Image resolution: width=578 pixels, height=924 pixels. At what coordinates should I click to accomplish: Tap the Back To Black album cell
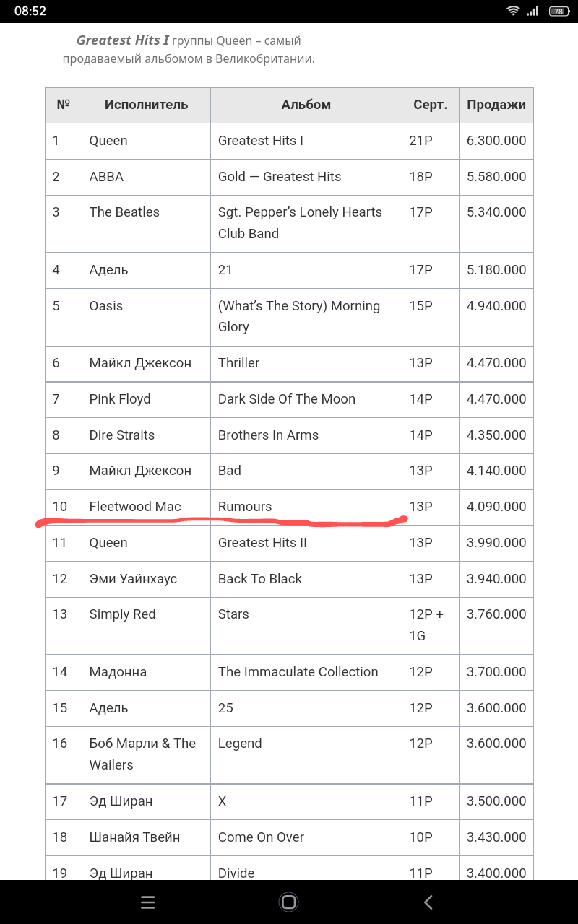coord(306,579)
